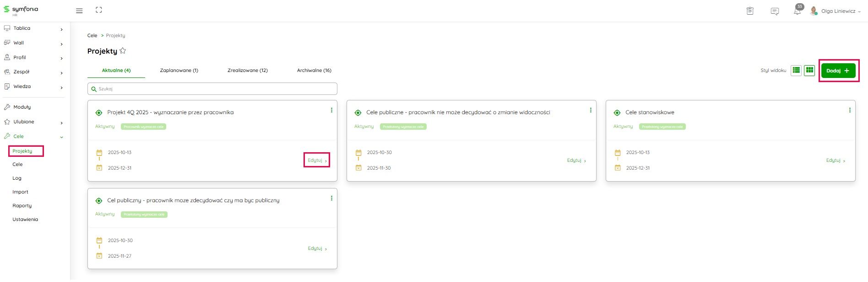This screenshot has height=282, width=868.
Task: Switch to Zaplanowane (1) tab
Action: point(179,71)
